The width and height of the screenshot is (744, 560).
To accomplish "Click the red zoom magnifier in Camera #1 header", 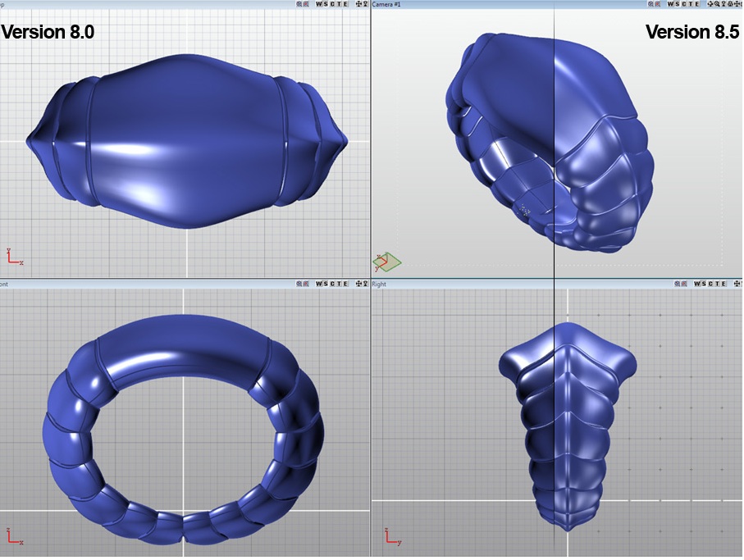I will 657,4.
